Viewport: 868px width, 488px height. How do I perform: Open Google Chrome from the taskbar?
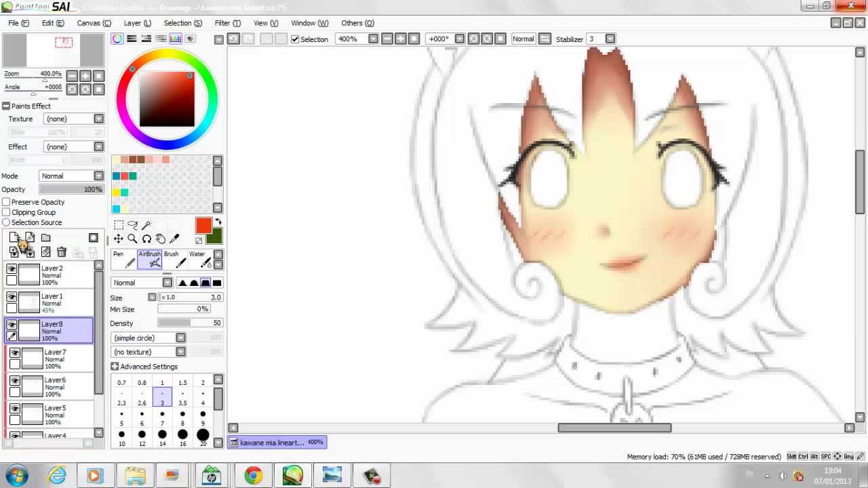pyautogui.click(x=253, y=476)
